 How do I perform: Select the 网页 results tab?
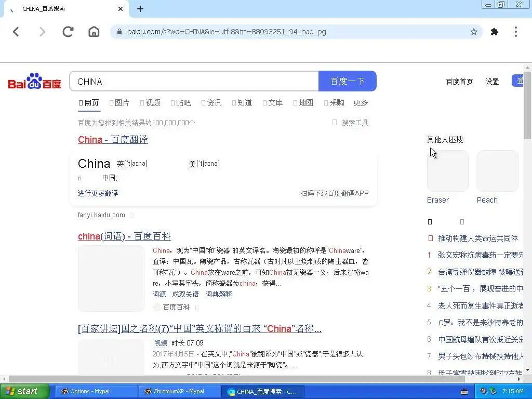pos(89,103)
